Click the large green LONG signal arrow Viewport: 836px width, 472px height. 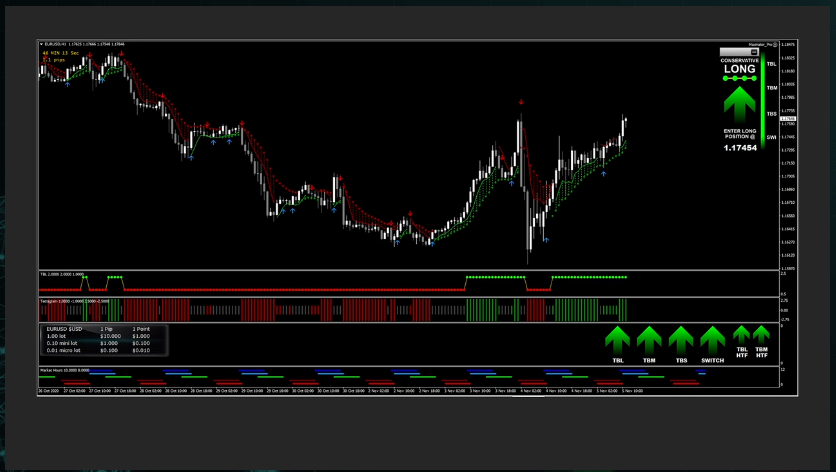pyautogui.click(x=739, y=104)
